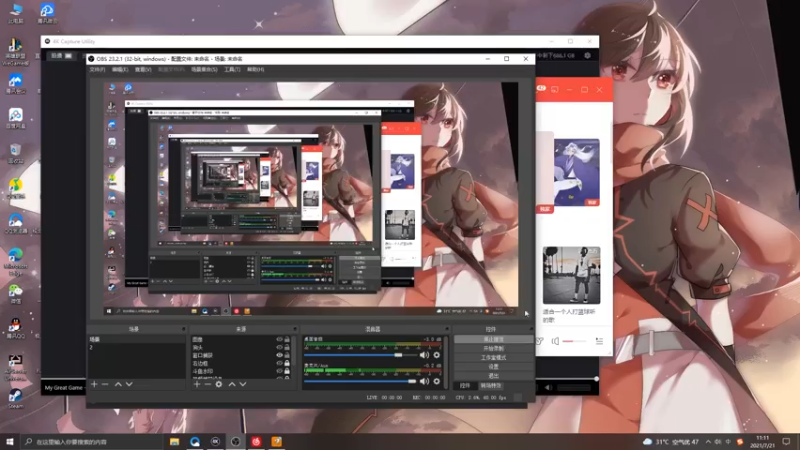Toggle 工作室模式 studio mode button

(493, 358)
